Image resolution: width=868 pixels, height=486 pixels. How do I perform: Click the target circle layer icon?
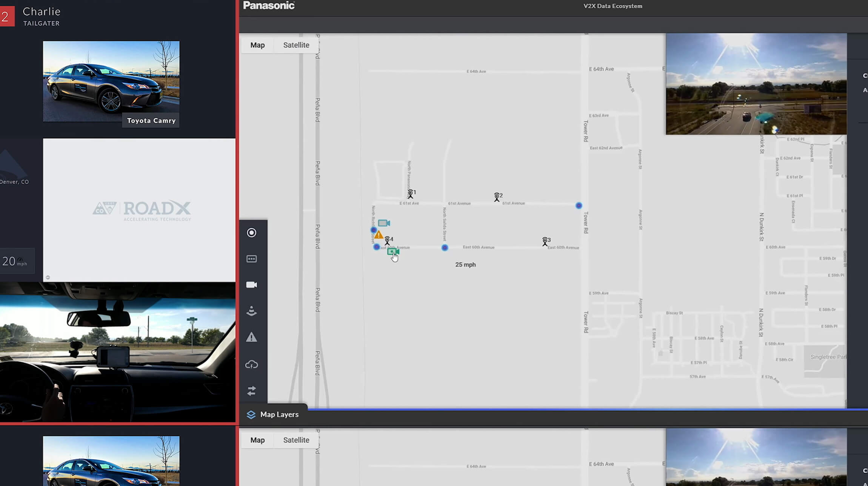(252, 233)
